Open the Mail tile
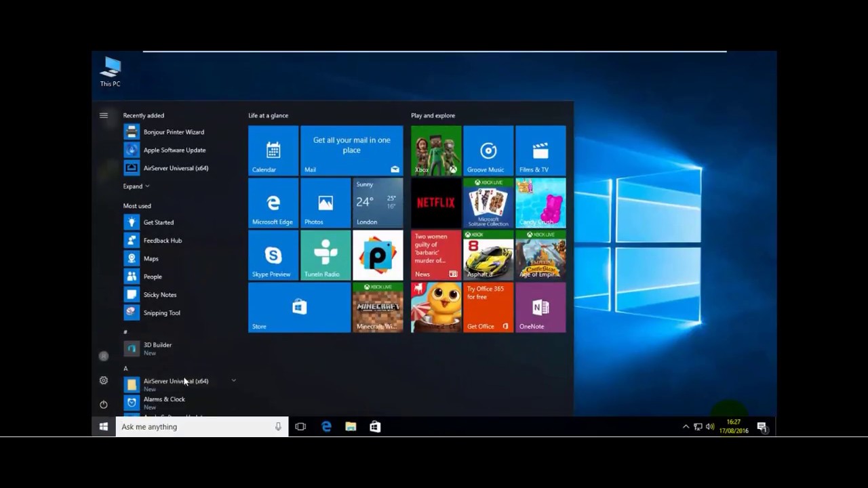Image resolution: width=868 pixels, height=488 pixels. [351, 150]
